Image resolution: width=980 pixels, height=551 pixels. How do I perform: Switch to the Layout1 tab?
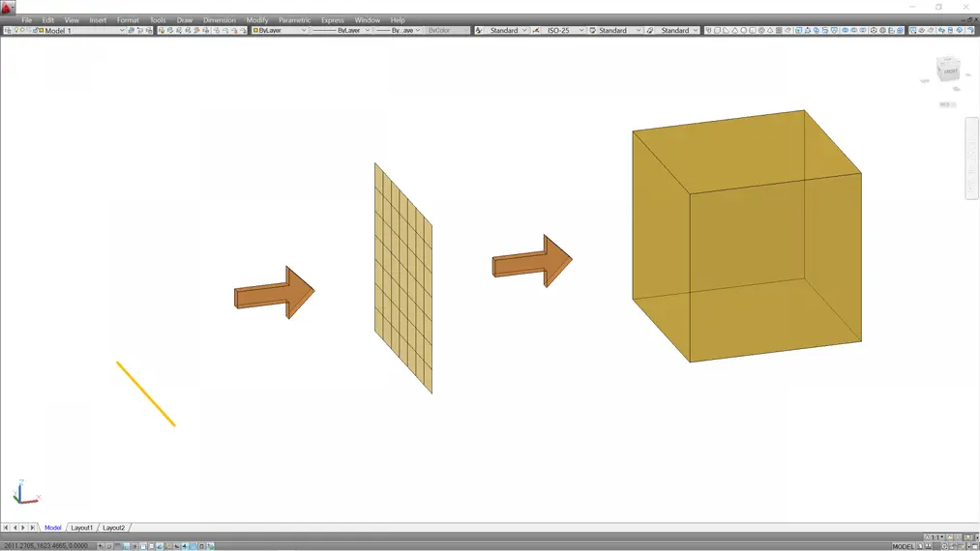pos(81,528)
